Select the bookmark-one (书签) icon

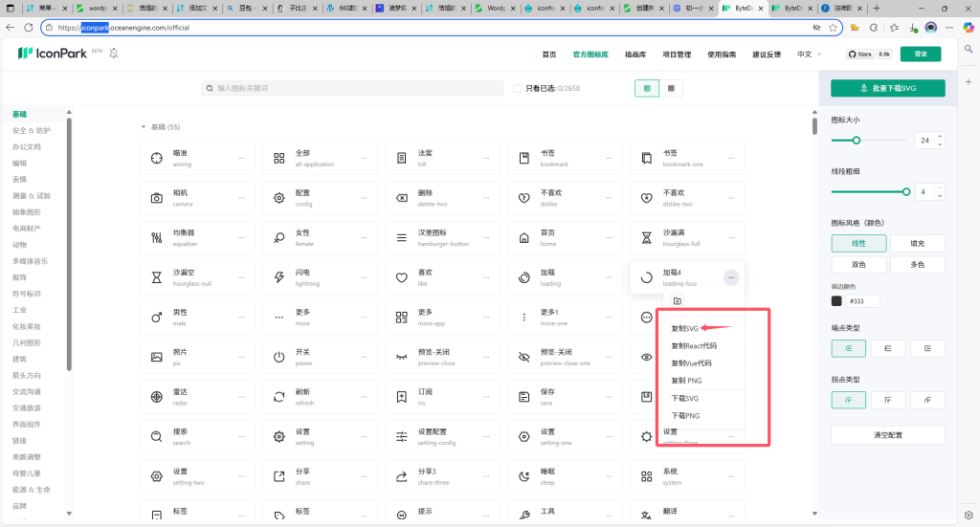click(646, 158)
